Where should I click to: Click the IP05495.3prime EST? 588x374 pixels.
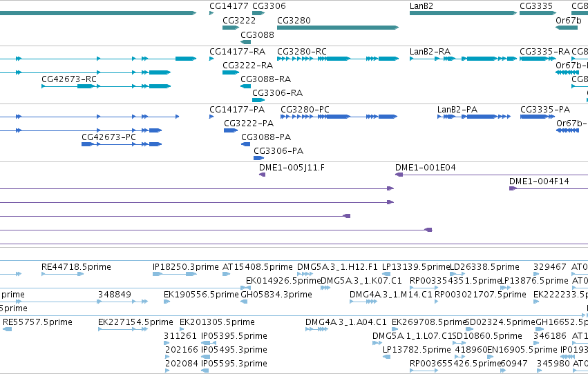pos(205,357)
